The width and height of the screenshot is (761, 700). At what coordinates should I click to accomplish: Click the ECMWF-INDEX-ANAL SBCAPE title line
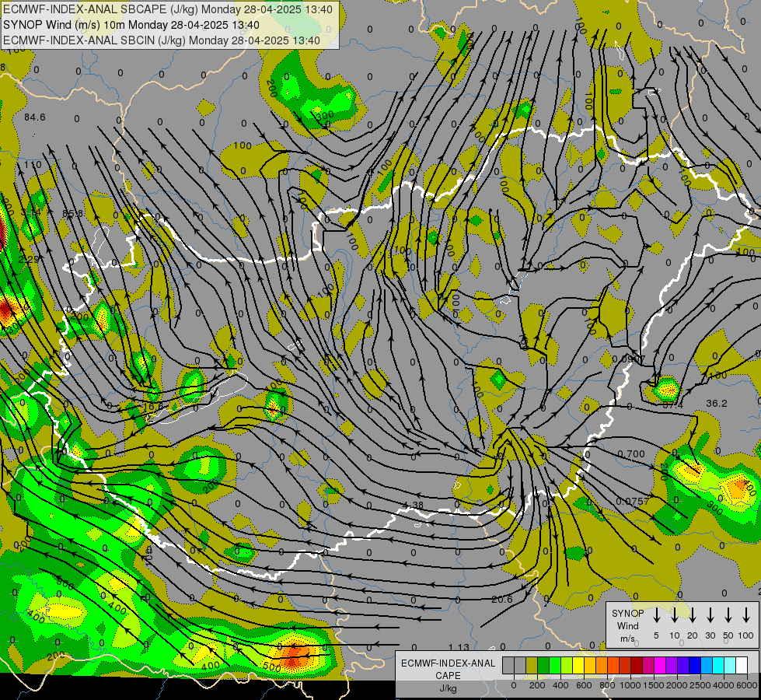click(x=168, y=9)
